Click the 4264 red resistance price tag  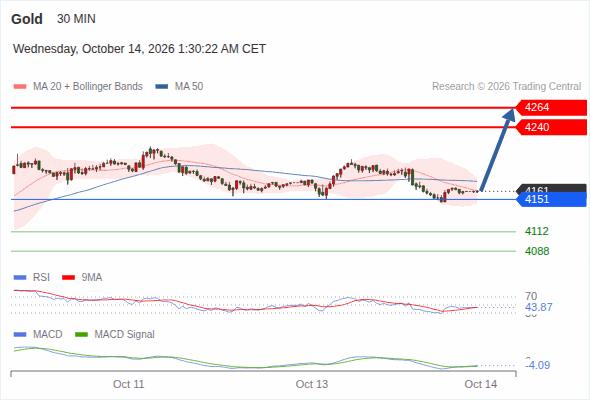(551, 107)
